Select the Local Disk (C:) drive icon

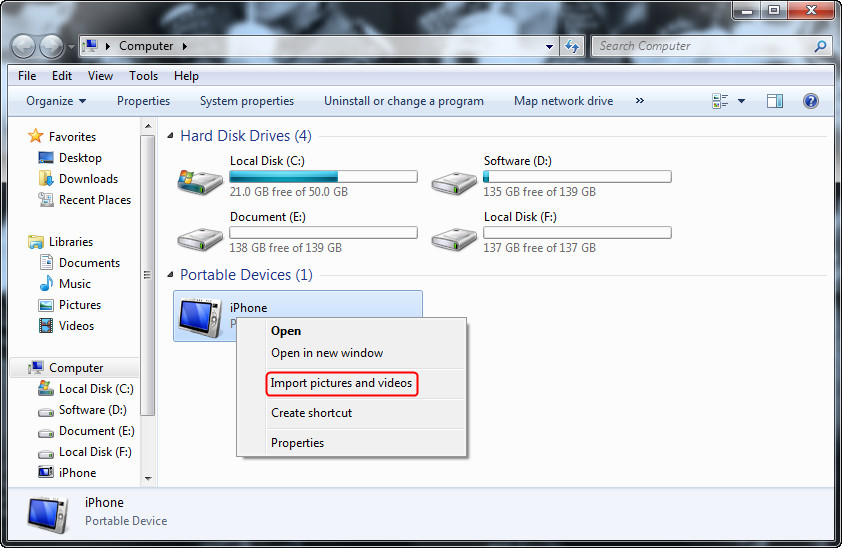click(200, 182)
